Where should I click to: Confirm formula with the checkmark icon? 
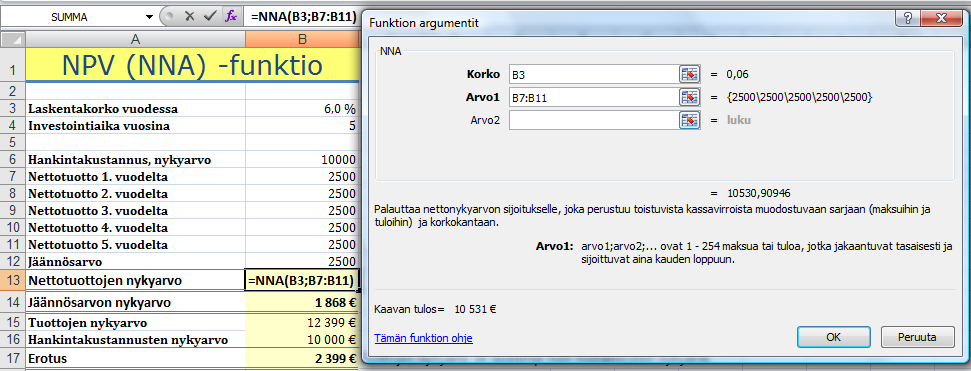210,17
